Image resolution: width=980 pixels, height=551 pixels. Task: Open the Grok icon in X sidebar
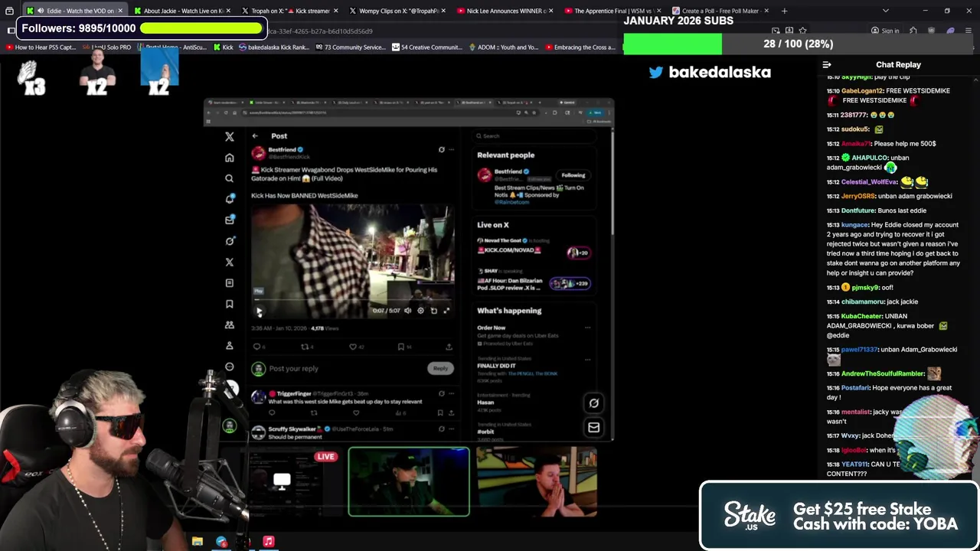(x=229, y=241)
